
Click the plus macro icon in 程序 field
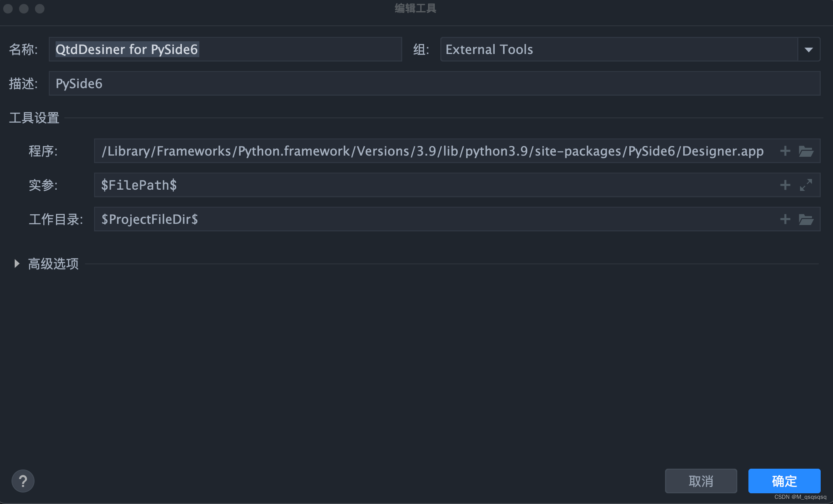point(785,151)
